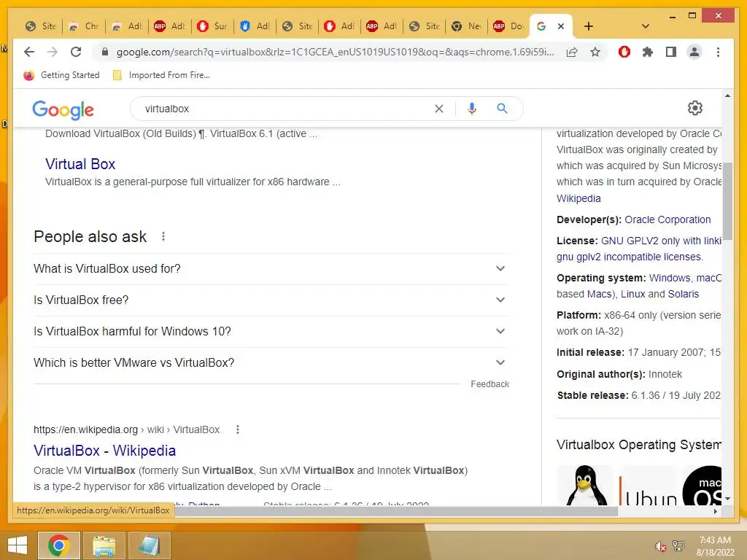Screen dimensions: 747x560
Task: Click the scrollbar right arrow
Action: [716, 511]
